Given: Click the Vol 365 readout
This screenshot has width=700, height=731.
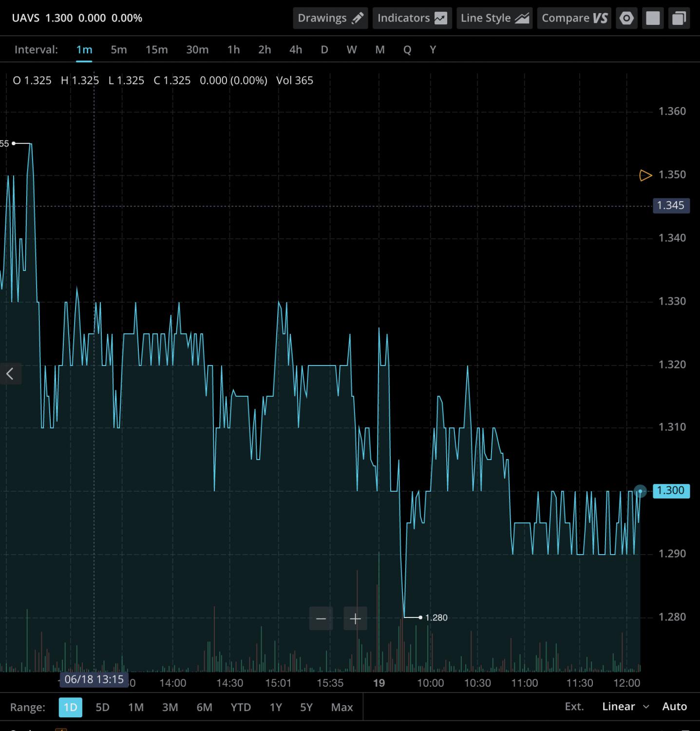Looking at the screenshot, I should [x=295, y=81].
